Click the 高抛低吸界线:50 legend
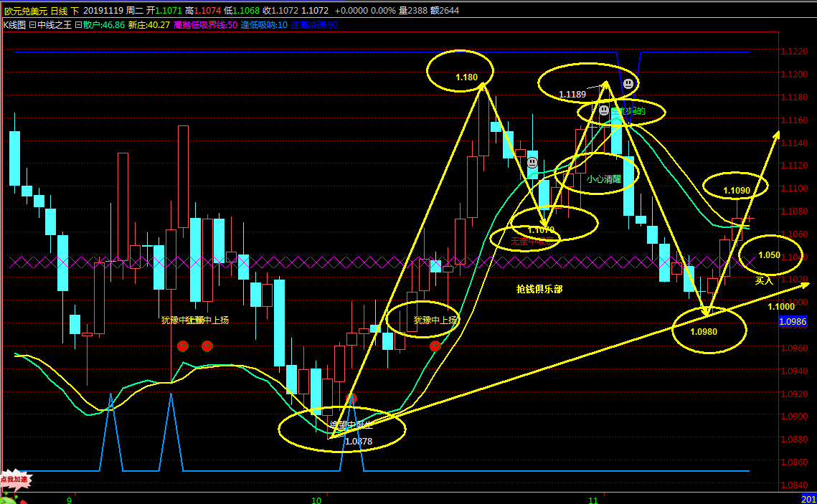This screenshot has width=817, height=504. point(205,25)
